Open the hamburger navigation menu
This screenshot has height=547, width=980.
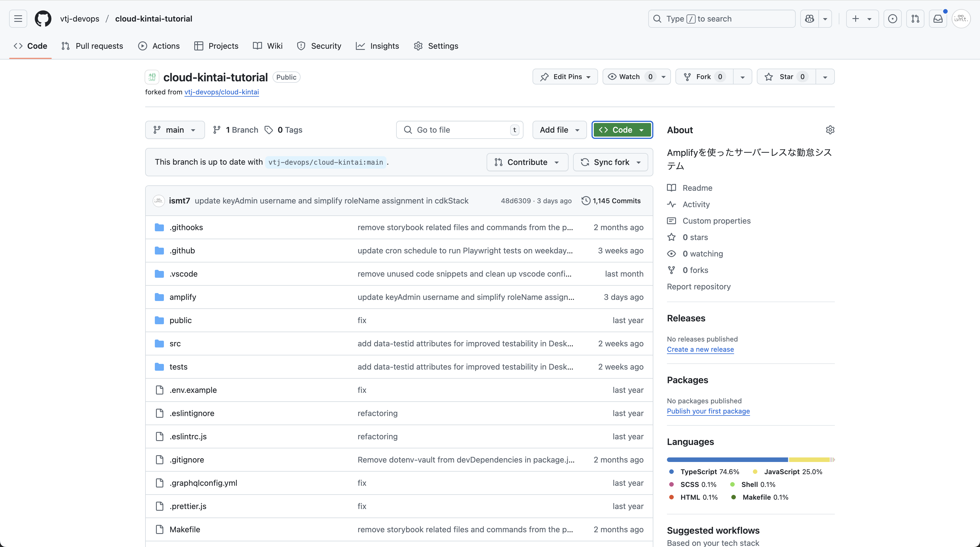[x=18, y=19]
